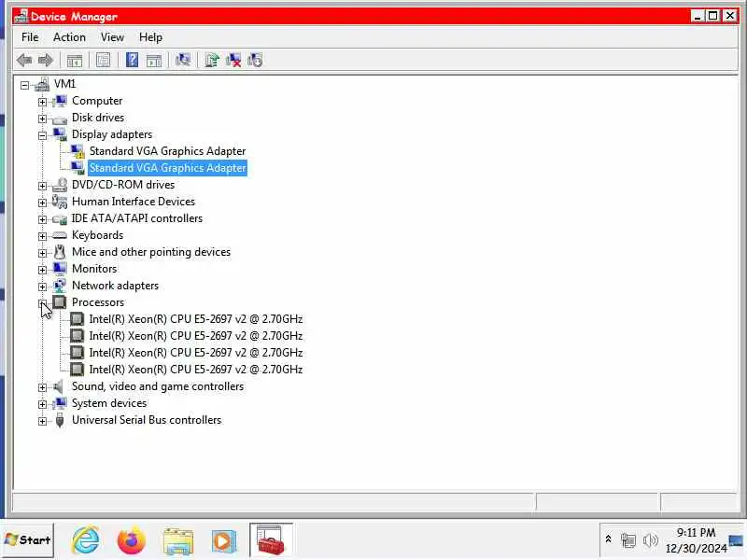Expand Universal Serial Bus controllers

[42, 421]
